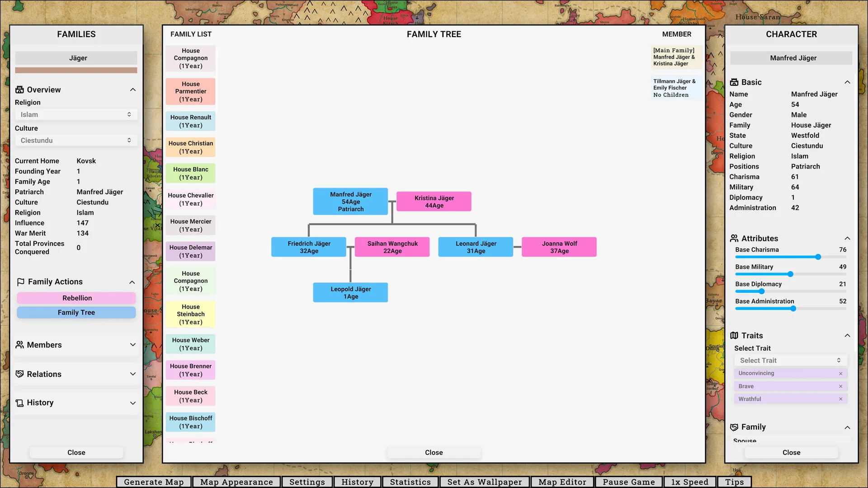Click the Relations handshake icon
The height and width of the screenshot is (488, 868).
click(x=20, y=374)
